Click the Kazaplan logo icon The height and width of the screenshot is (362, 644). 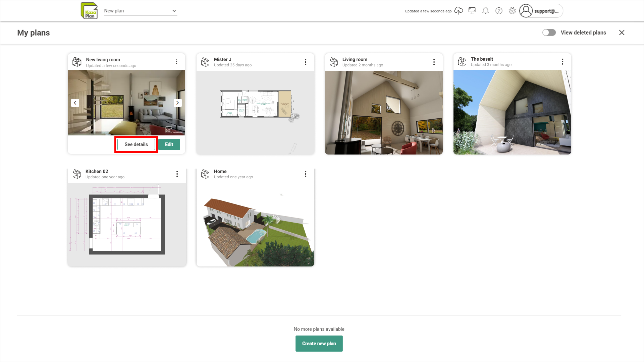(x=89, y=11)
